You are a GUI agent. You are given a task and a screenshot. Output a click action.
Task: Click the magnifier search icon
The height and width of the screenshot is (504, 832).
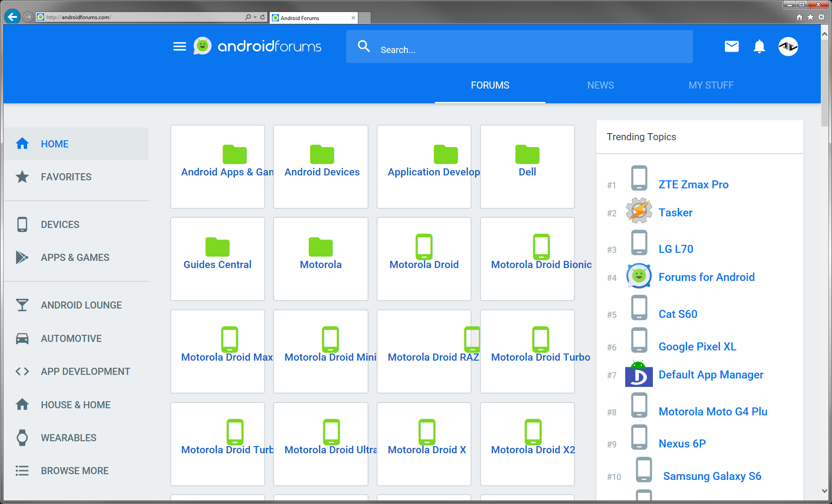364,46
